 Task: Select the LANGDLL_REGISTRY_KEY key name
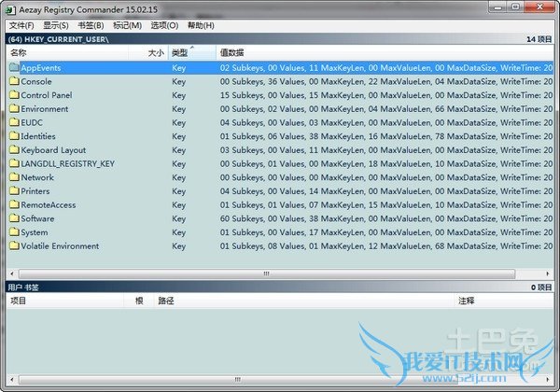tap(67, 163)
